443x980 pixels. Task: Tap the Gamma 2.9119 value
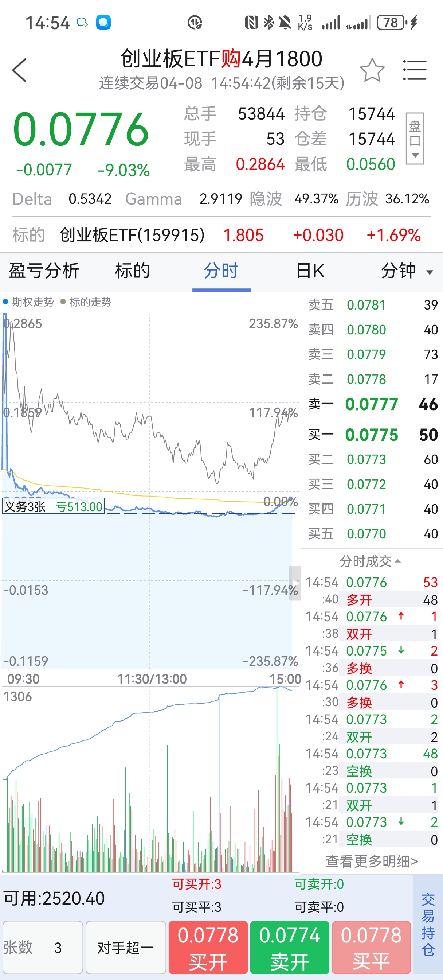click(221, 199)
